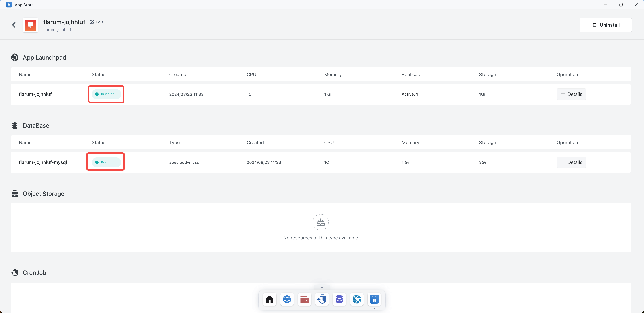644x313 pixels.
Task: Open the Home icon in the dock
Action: click(270, 299)
